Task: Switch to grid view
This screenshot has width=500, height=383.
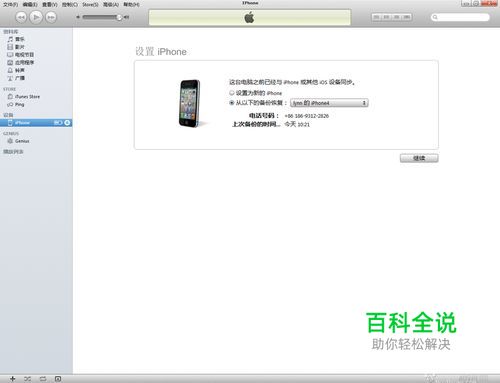Action: [397, 17]
